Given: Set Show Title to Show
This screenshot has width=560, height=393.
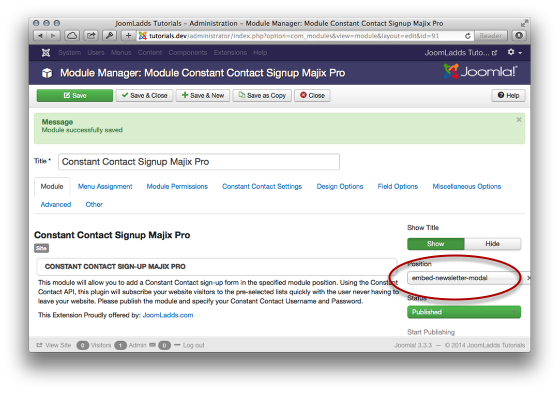Looking at the screenshot, I should pos(436,244).
